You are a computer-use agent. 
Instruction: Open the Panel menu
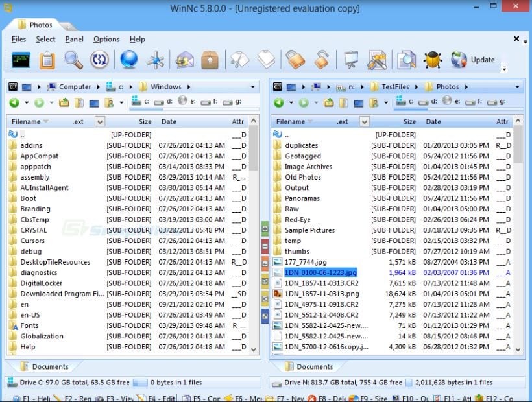point(75,40)
